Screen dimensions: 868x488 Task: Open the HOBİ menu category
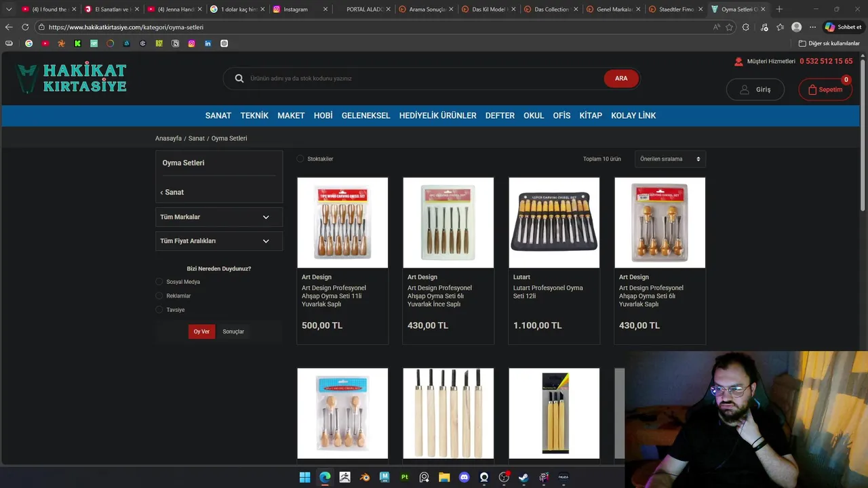pyautogui.click(x=323, y=116)
